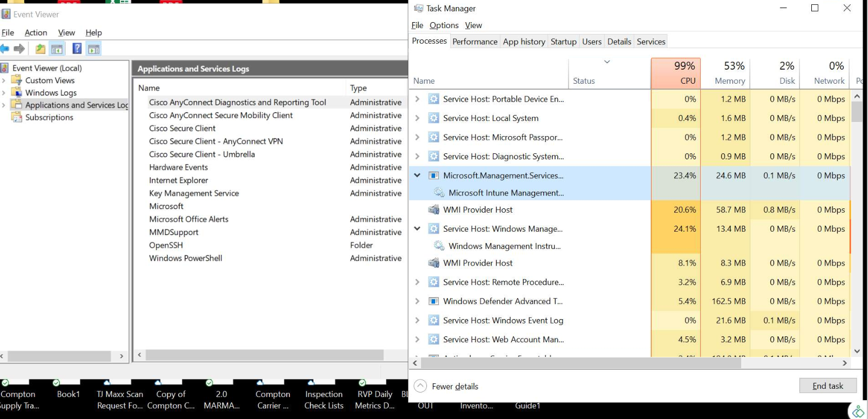The height and width of the screenshot is (419, 868).
Task: Click the Up one level folder icon
Action: click(x=40, y=49)
